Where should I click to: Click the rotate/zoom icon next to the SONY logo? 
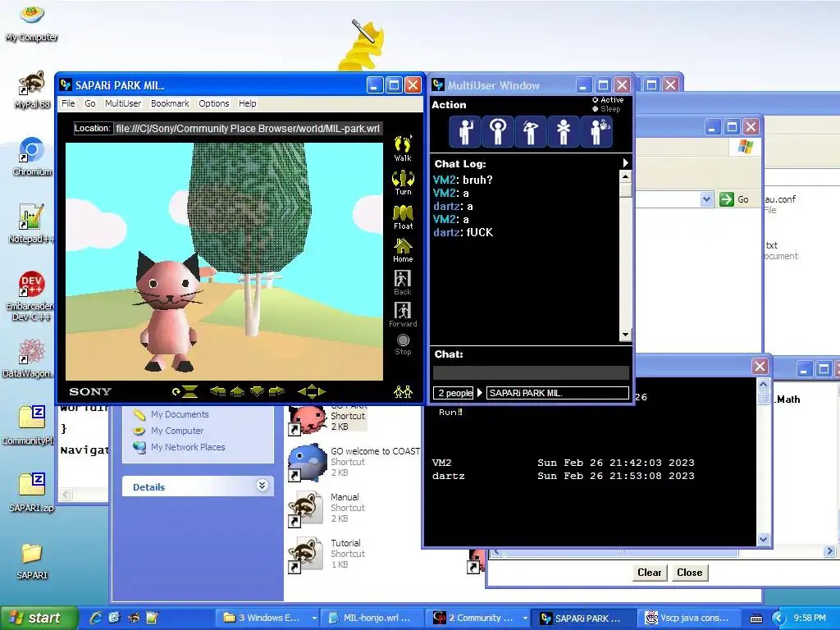185,391
